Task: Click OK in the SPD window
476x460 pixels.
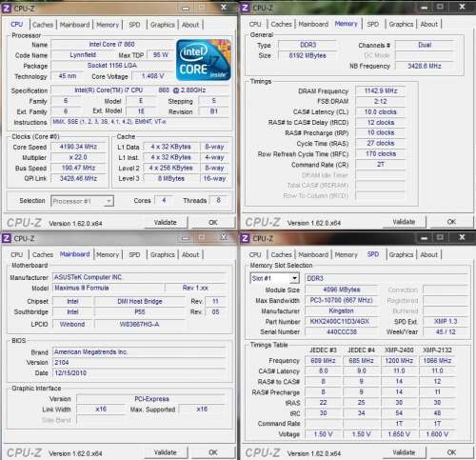Action: click(x=451, y=452)
